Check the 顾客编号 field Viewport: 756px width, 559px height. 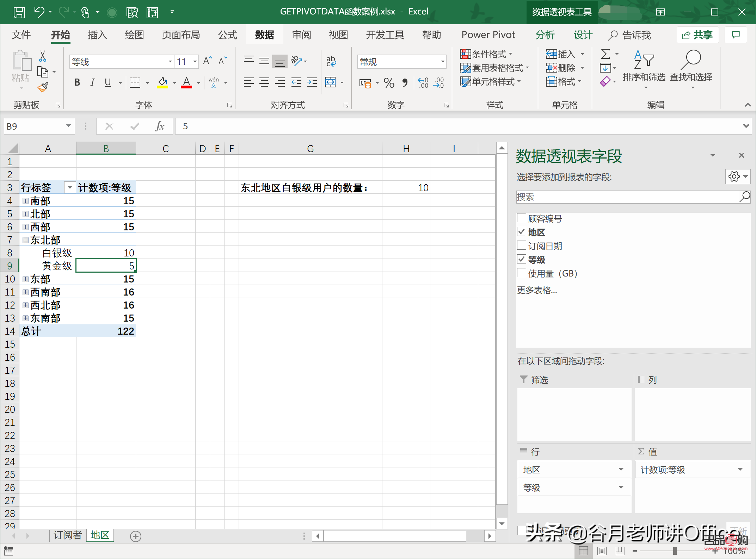pyautogui.click(x=522, y=218)
